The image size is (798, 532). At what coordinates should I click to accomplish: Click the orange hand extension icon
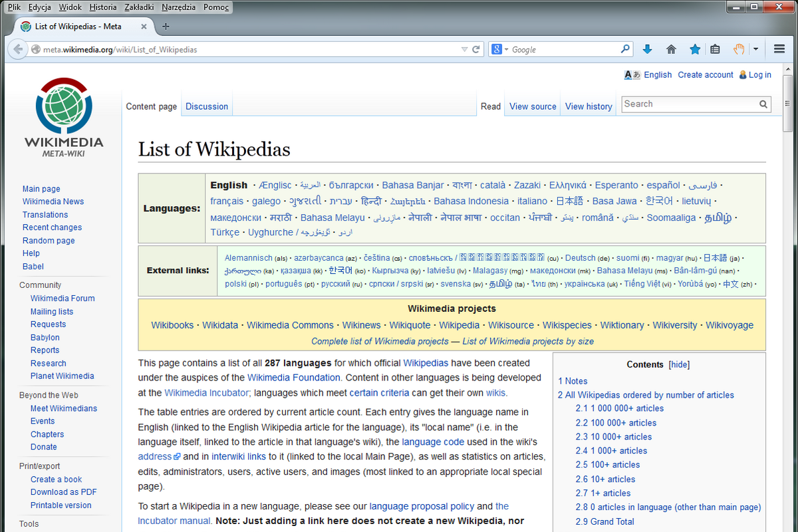pyautogui.click(x=739, y=49)
